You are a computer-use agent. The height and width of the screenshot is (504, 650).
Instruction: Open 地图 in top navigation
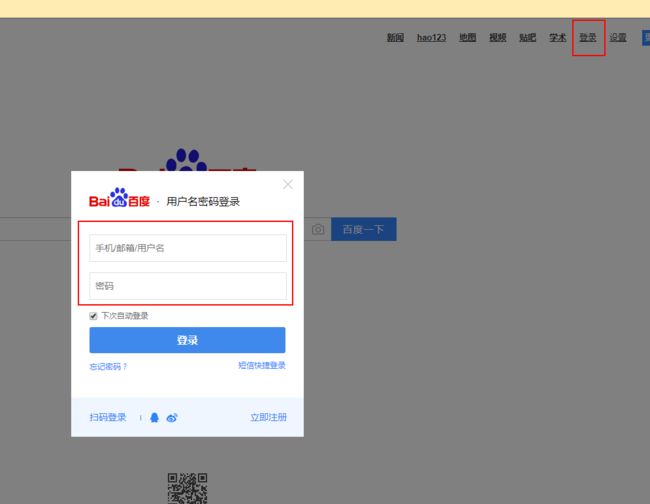468,38
